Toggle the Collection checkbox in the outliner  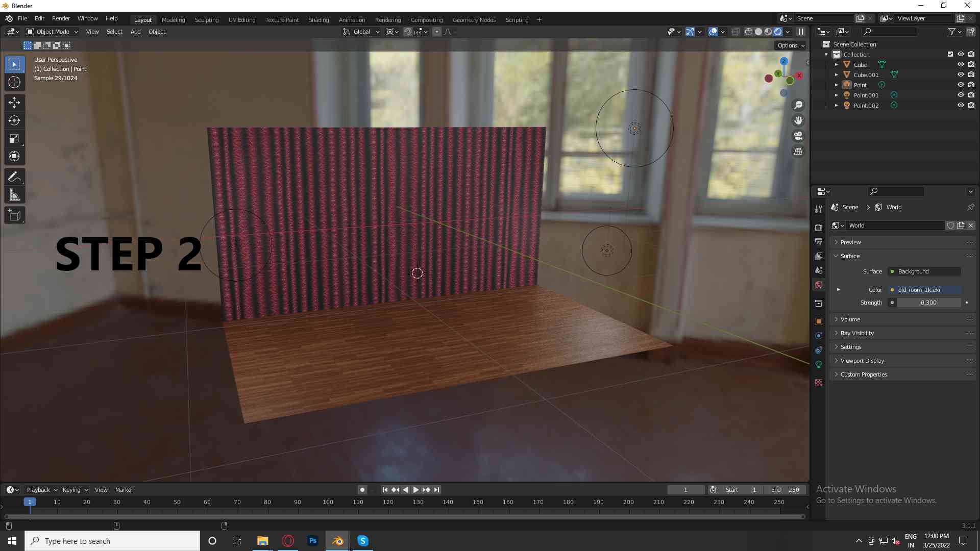pyautogui.click(x=950, y=54)
